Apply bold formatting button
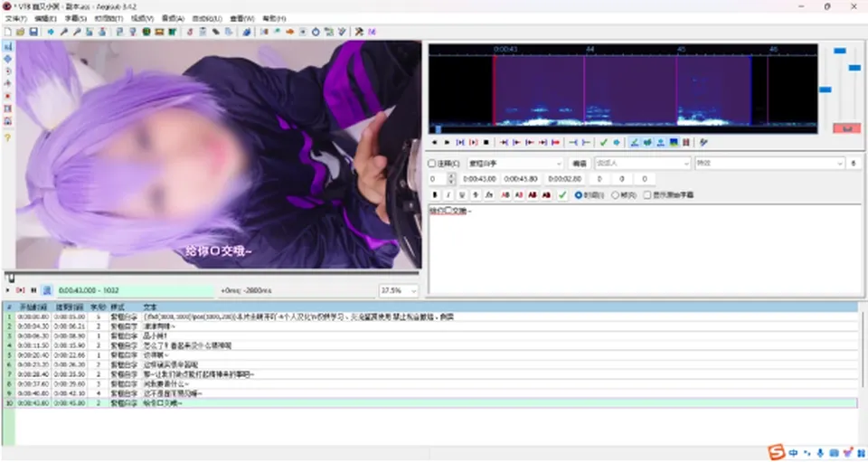868x462 pixels. 435,194
